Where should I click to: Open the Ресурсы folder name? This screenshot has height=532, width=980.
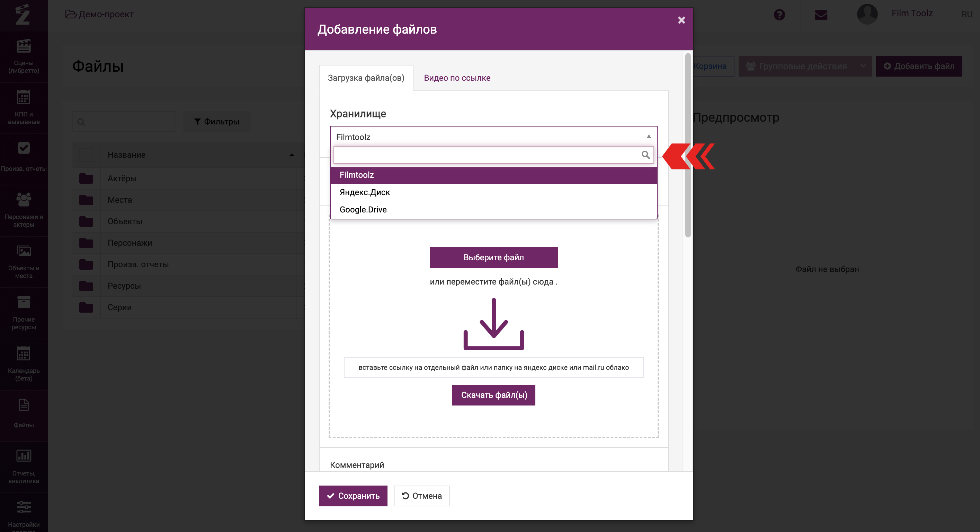pyautogui.click(x=124, y=286)
